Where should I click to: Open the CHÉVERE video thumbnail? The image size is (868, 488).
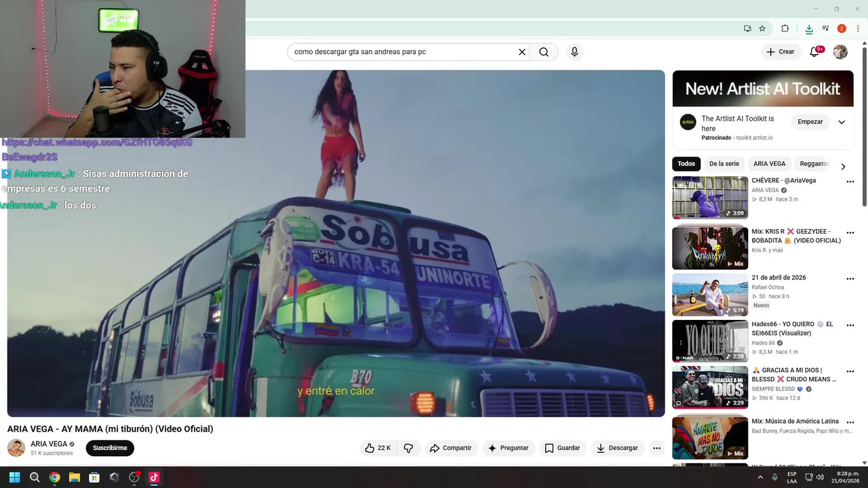click(710, 198)
